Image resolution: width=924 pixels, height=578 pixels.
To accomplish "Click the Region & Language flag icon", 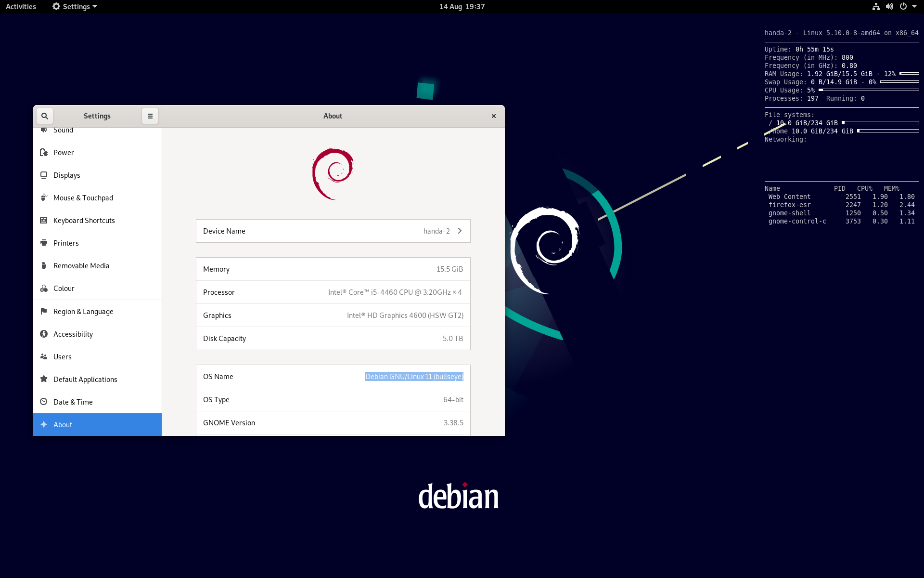I will coord(44,311).
